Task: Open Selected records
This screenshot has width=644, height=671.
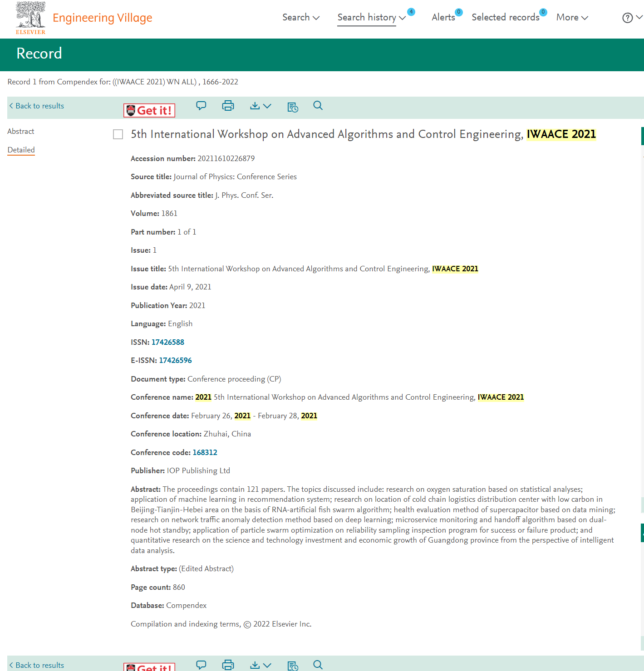Action: [x=505, y=17]
